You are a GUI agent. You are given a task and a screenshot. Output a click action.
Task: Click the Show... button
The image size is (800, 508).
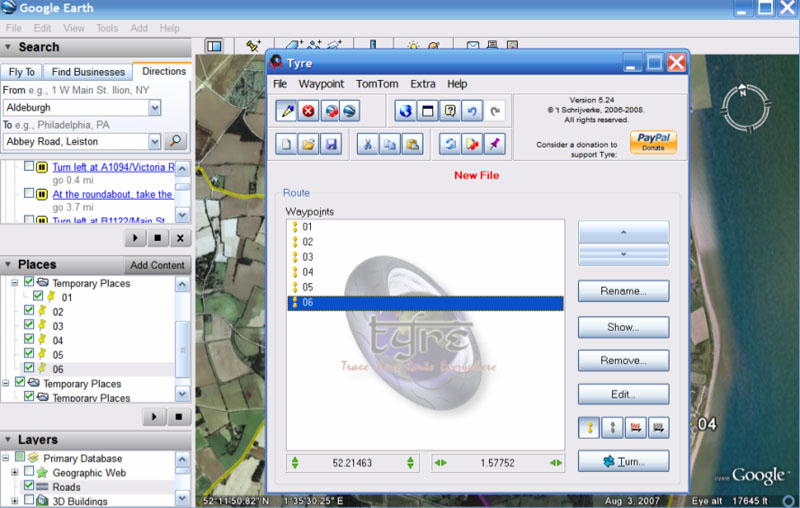(623, 327)
